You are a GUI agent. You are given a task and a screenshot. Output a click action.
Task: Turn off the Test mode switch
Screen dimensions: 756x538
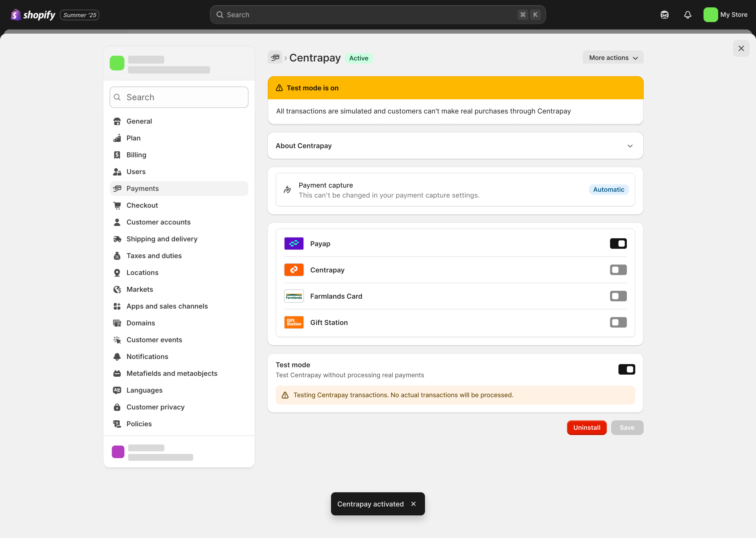coord(626,369)
